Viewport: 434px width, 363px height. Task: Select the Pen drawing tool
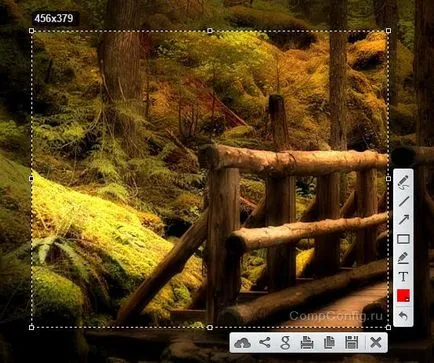coord(403,182)
